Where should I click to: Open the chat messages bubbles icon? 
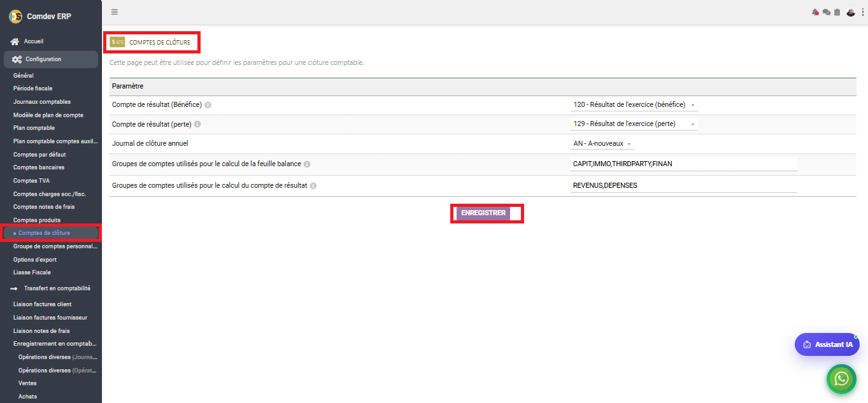pyautogui.click(x=827, y=12)
